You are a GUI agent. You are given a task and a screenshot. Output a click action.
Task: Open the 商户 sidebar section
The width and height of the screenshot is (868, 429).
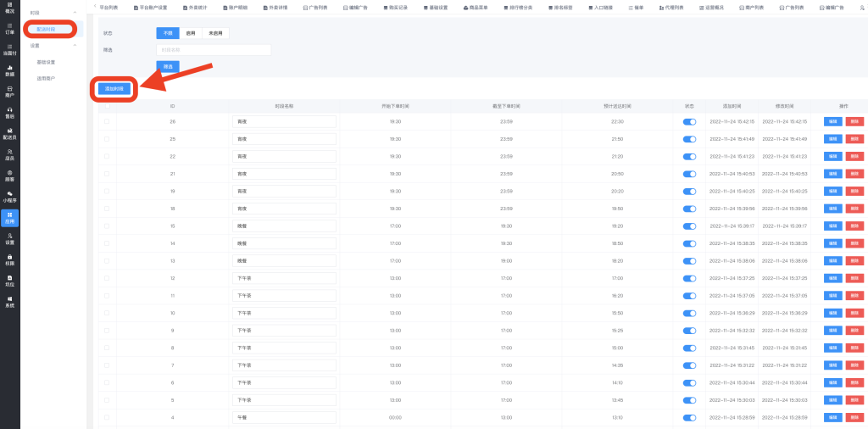click(9, 92)
